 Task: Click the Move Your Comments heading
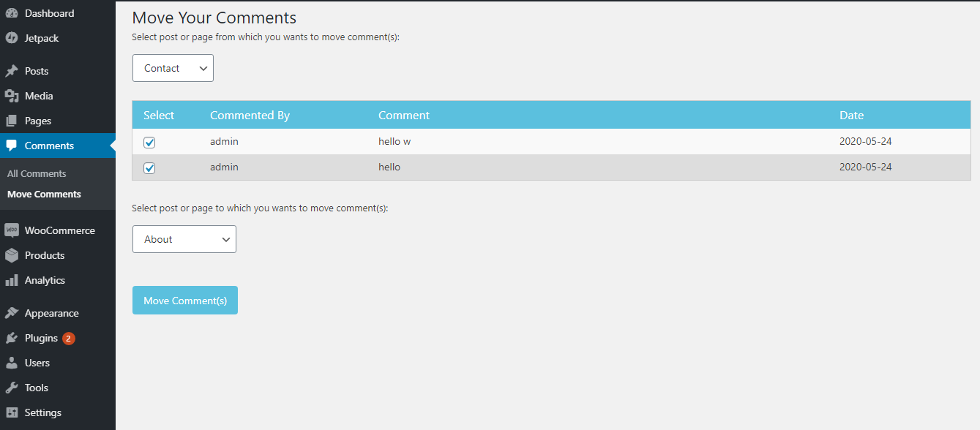point(214,18)
